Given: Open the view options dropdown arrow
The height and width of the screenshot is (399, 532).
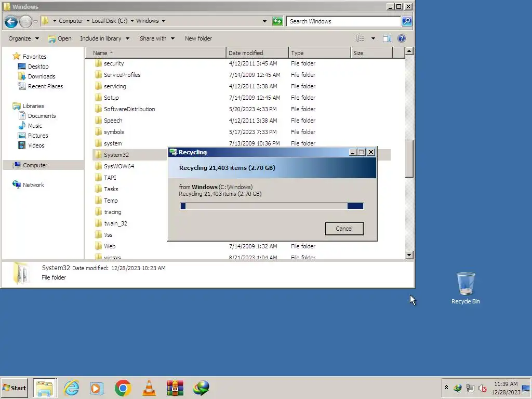Looking at the screenshot, I should (x=373, y=38).
